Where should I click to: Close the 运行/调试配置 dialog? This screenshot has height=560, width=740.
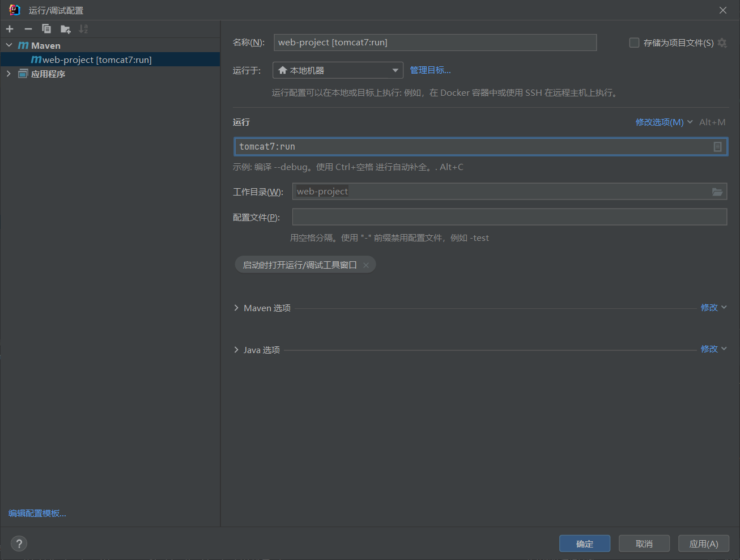(723, 10)
